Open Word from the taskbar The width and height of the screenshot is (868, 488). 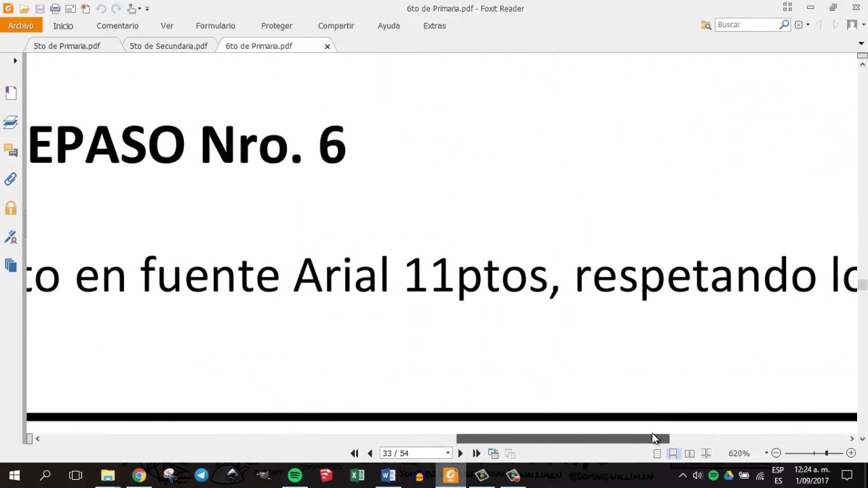(388, 476)
